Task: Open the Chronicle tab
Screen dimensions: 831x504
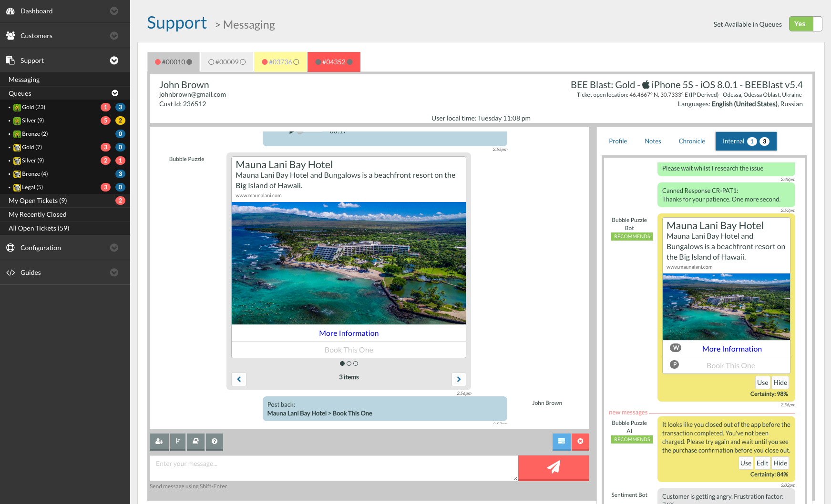Action: tap(692, 141)
